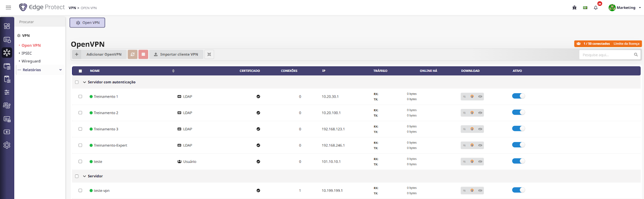The width and height of the screenshot is (644, 199).
Task: Disable the Treinamento 1 active toggle
Action: pyautogui.click(x=518, y=96)
